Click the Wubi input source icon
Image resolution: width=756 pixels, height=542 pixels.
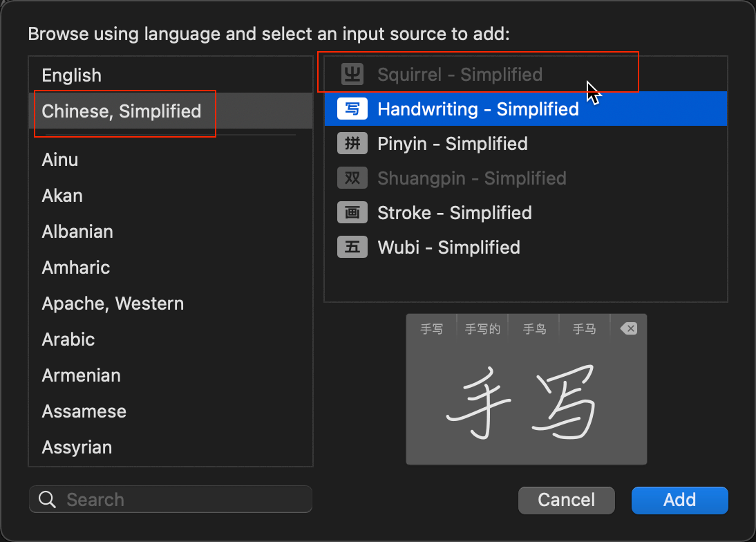click(x=352, y=247)
